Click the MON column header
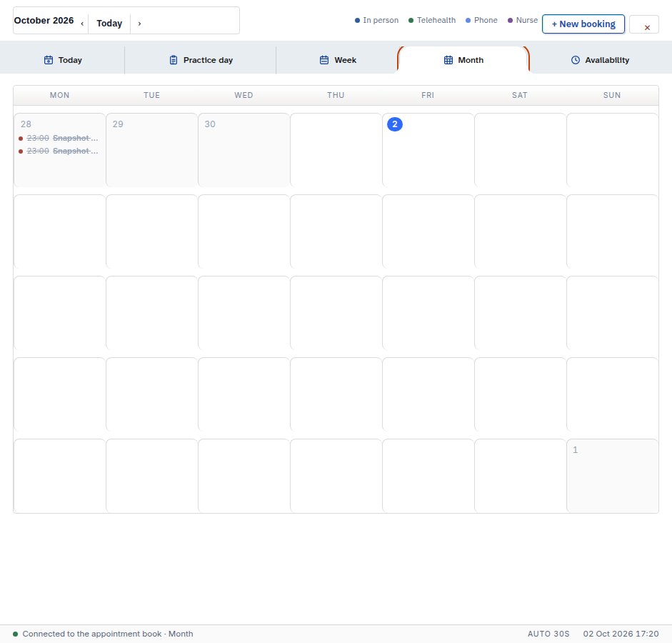 coord(59,95)
